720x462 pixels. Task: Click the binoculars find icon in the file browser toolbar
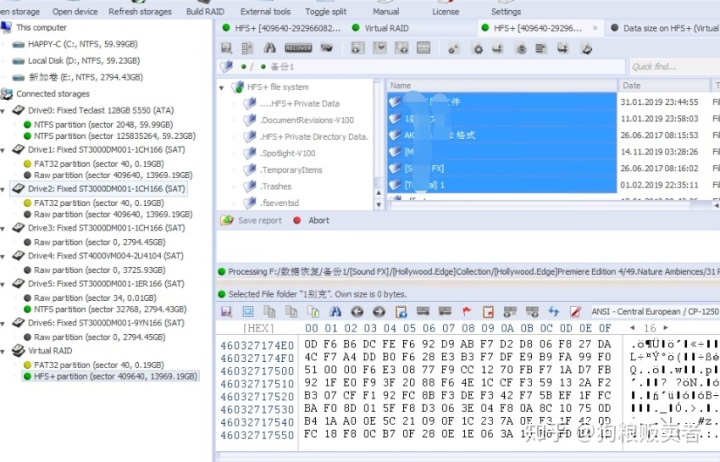point(270,48)
